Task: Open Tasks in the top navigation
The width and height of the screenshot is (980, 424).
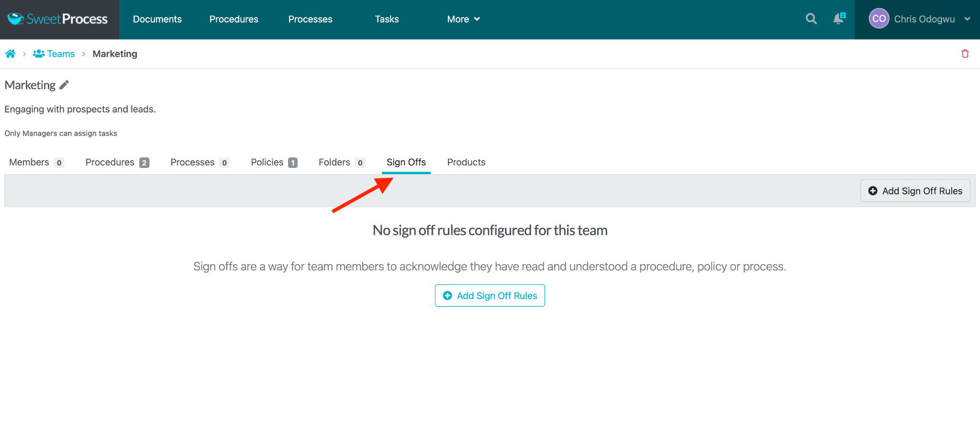Action: coord(387,19)
